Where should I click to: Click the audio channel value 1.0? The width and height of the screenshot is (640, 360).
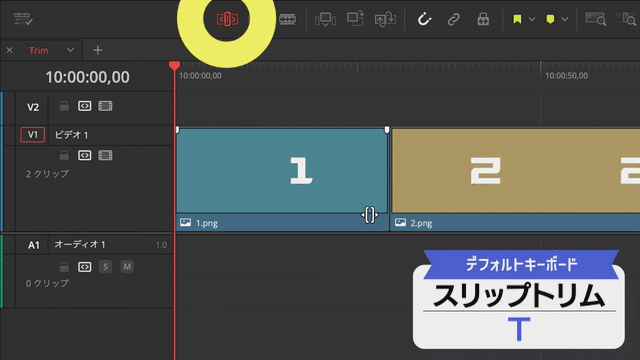(161, 245)
